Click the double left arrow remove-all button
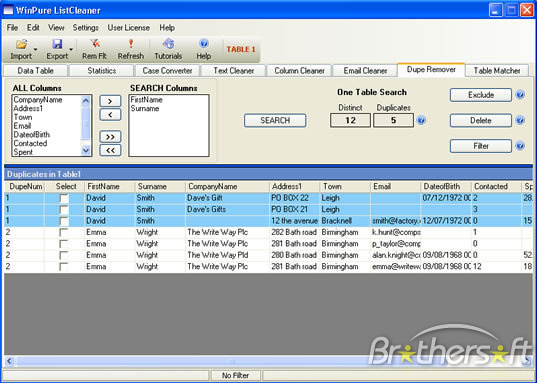Viewport: 537px width, 383px height. click(110, 150)
